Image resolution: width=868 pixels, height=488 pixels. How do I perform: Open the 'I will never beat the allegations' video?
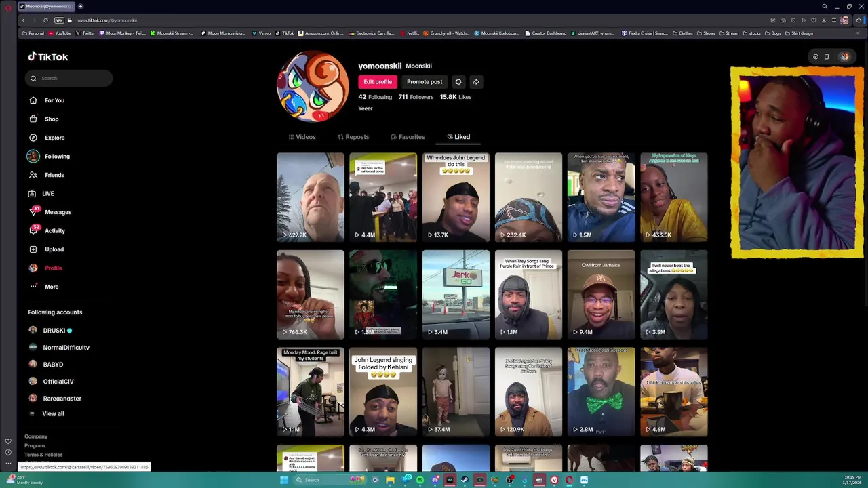[x=674, y=294]
